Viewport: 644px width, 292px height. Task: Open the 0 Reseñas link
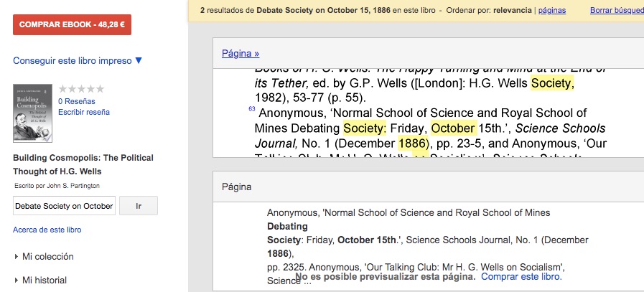(76, 101)
